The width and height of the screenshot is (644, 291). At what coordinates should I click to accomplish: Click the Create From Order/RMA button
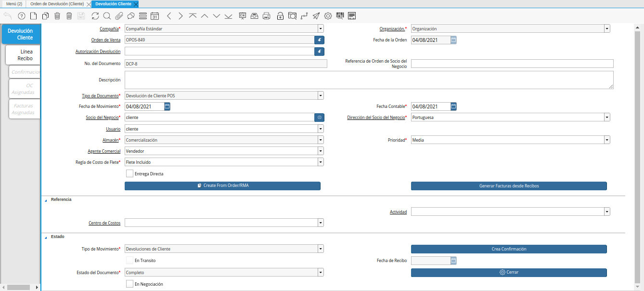point(222,186)
